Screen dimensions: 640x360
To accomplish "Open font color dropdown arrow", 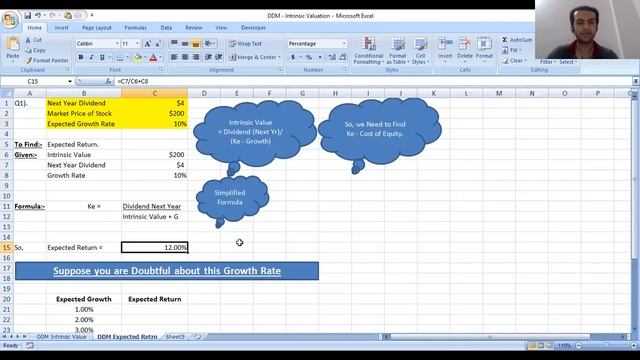I will (x=160, y=58).
